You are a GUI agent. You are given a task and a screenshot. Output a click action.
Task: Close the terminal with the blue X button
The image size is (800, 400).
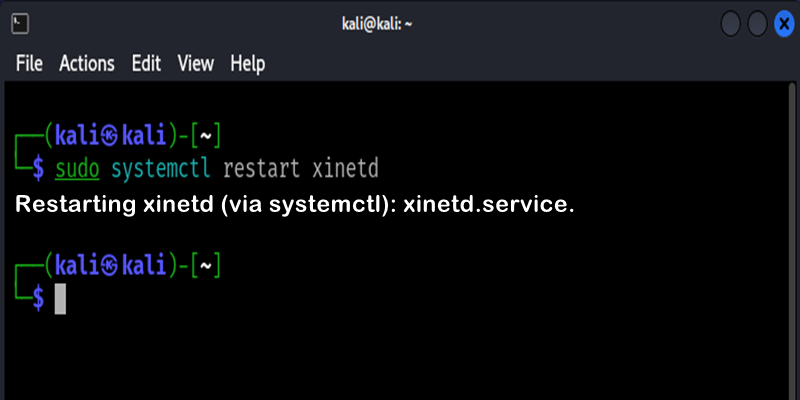click(784, 23)
